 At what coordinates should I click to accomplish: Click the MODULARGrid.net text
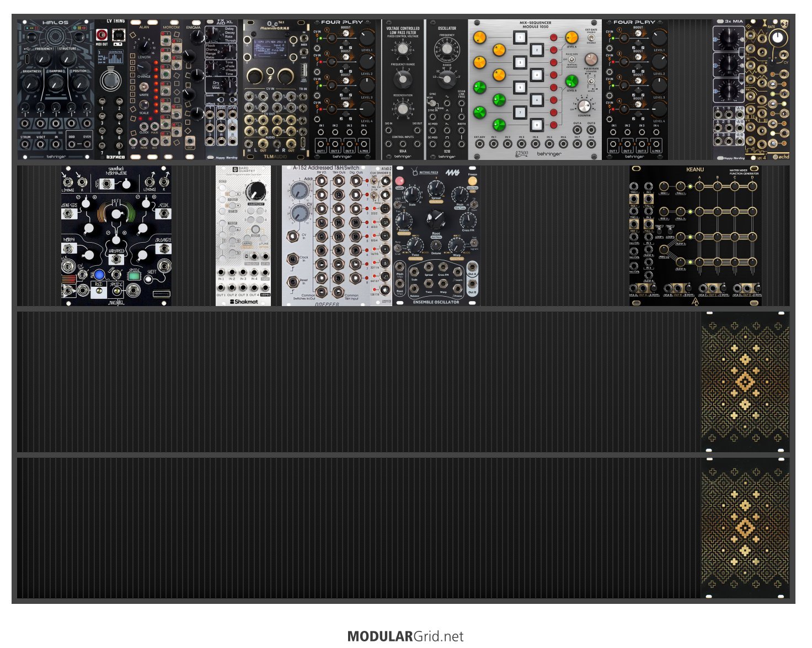tap(405, 636)
